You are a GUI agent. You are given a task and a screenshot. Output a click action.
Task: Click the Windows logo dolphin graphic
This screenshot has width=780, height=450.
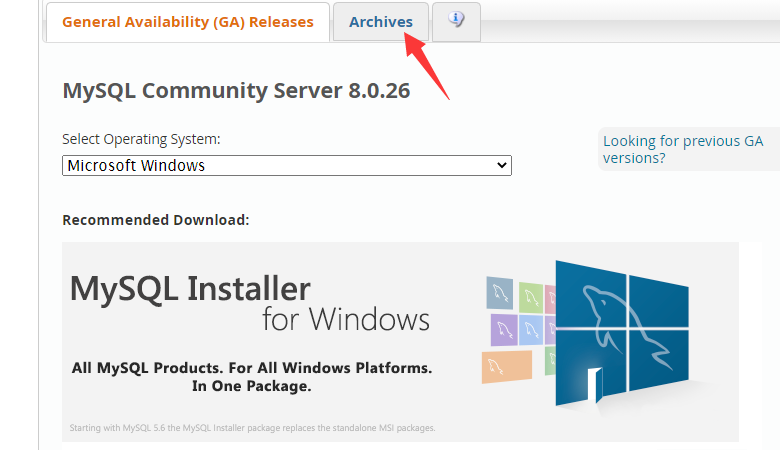[622, 332]
